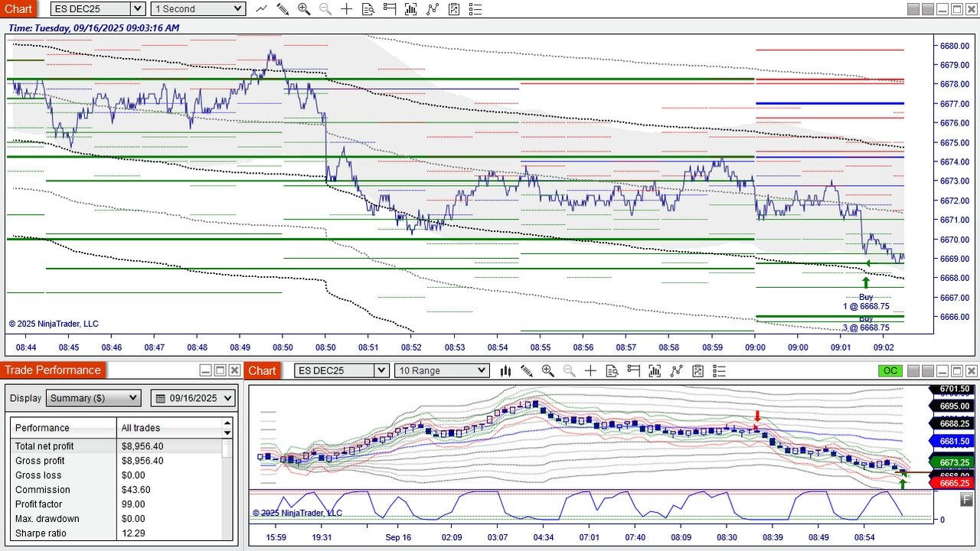Open the 1 Second interval dropdown
This screenshot has width=980, height=551.
pyautogui.click(x=198, y=9)
